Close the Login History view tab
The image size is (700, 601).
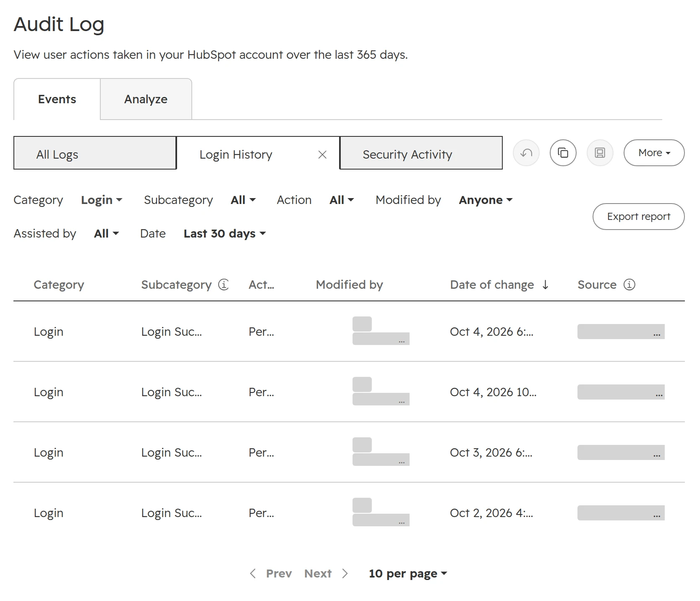coord(322,155)
